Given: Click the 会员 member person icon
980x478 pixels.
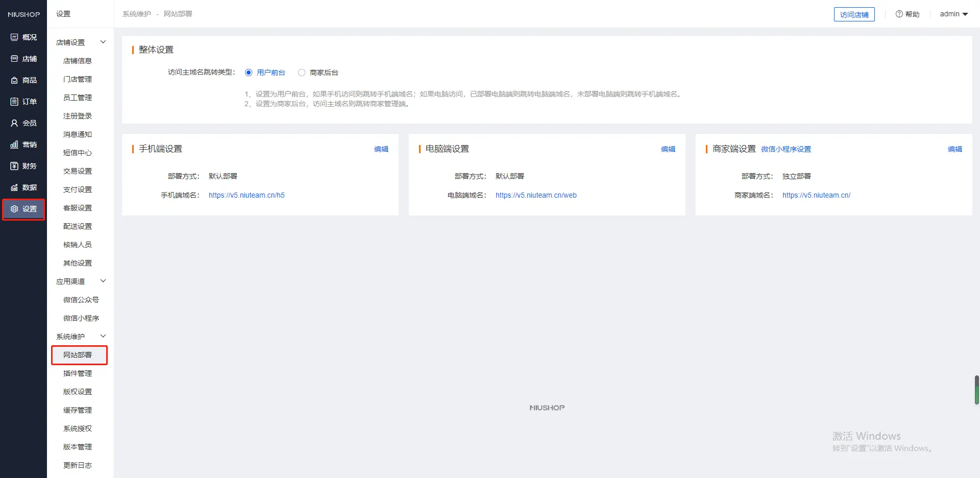Looking at the screenshot, I should 14,123.
